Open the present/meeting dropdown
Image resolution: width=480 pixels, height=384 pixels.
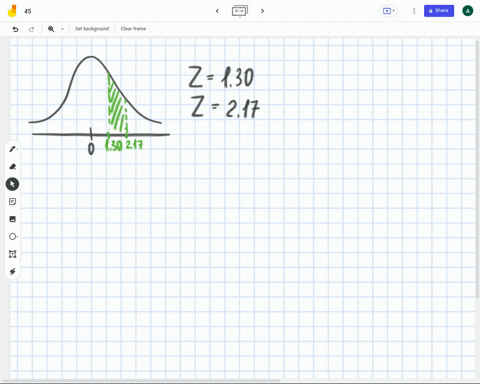[388, 11]
